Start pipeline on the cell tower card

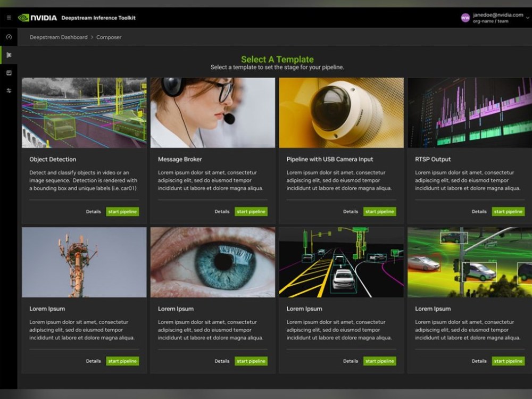coord(122,361)
